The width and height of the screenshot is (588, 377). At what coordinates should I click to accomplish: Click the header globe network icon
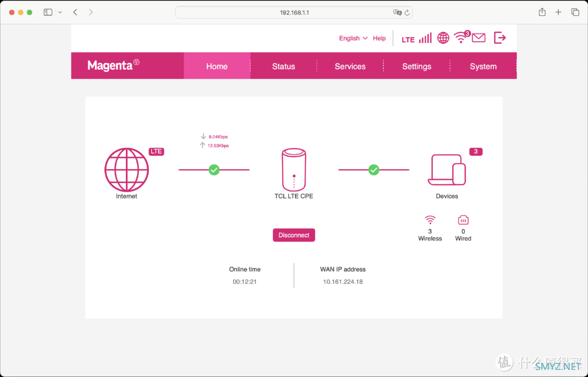click(x=443, y=38)
